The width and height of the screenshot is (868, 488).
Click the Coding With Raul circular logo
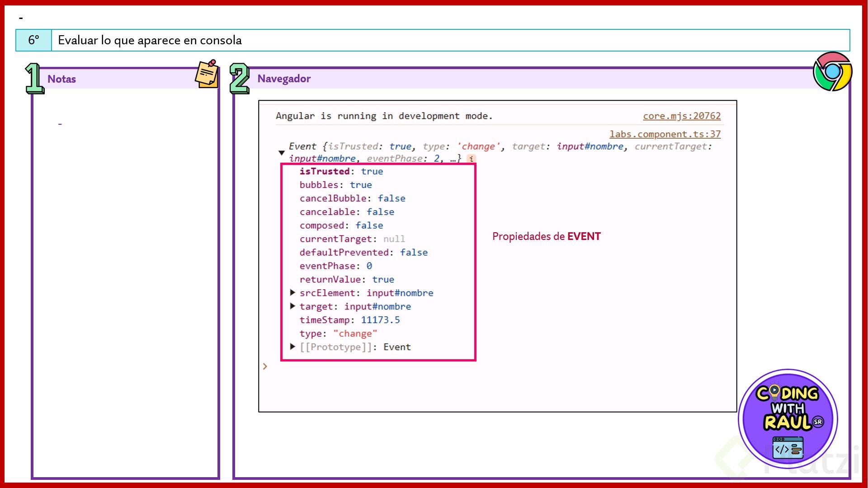788,418
